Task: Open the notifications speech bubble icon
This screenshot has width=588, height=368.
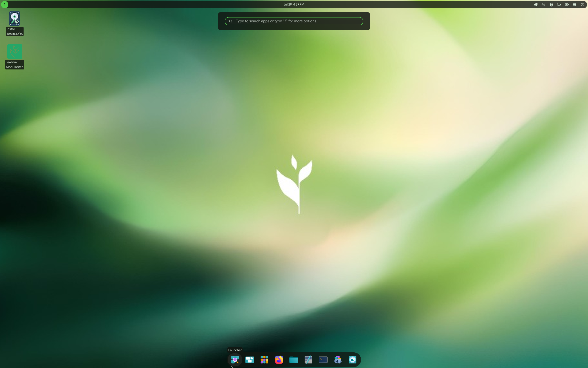Action: tap(574, 4)
